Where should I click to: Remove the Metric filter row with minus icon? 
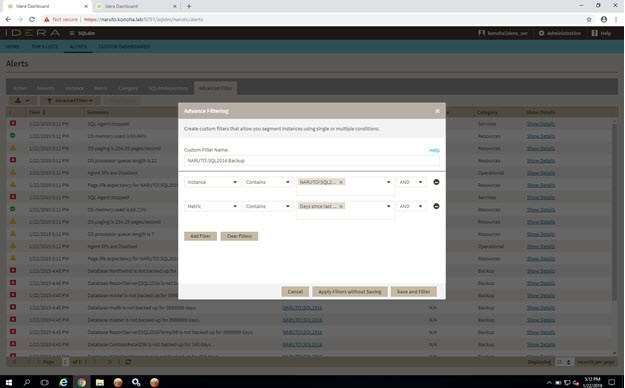coord(436,206)
